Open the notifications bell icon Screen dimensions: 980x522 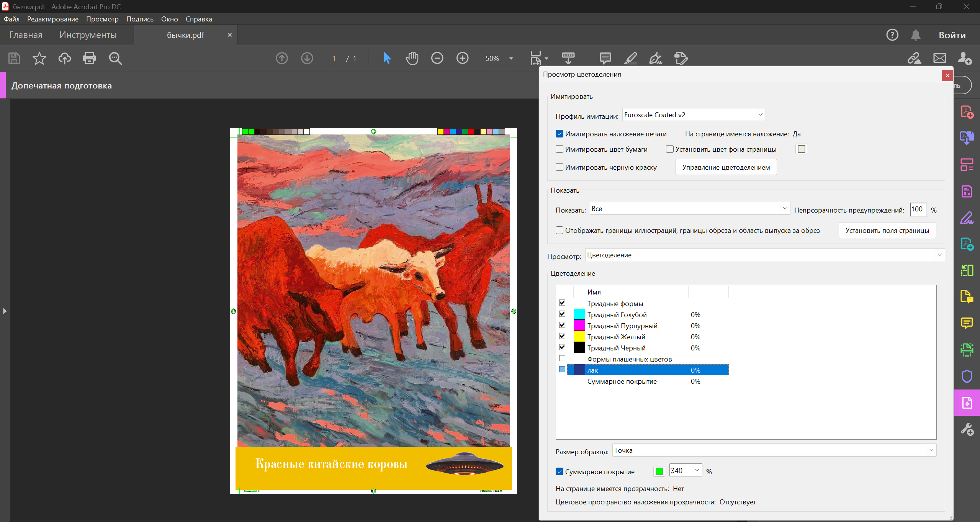(x=916, y=35)
